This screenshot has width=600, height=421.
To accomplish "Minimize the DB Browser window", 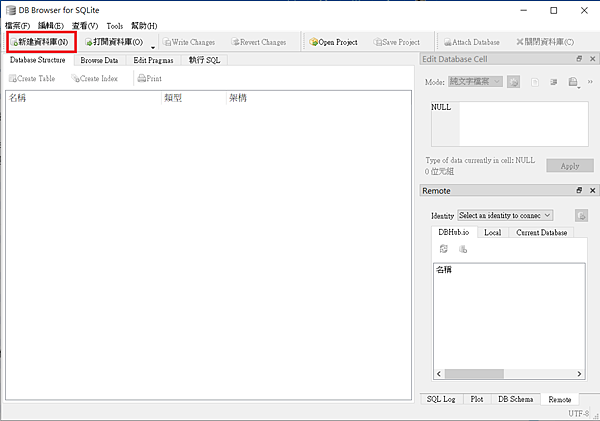I will 523,10.
